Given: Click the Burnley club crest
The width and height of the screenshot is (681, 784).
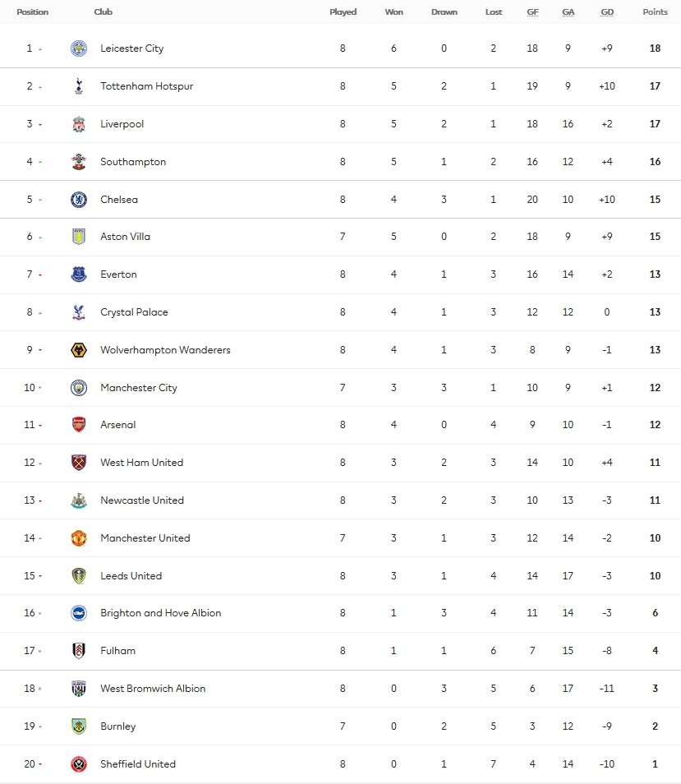Looking at the screenshot, I should click(x=79, y=726).
